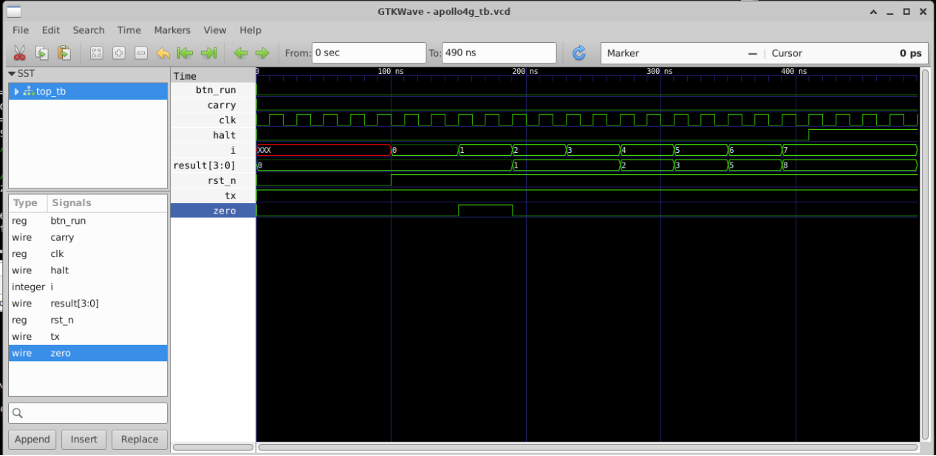Click the Copy traces icon
The width and height of the screenshot is (936, 456).
pyautogui.click(x=42, y=53)
